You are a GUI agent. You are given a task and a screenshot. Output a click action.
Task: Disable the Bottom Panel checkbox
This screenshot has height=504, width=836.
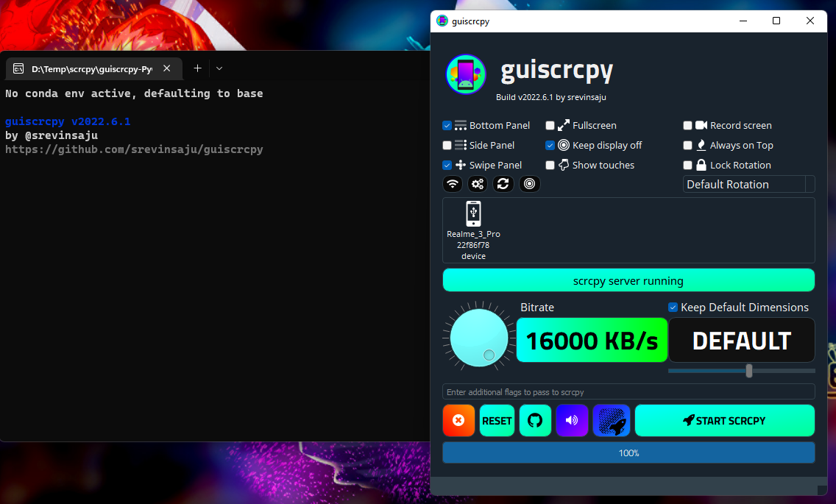click(x=446, y=125)
